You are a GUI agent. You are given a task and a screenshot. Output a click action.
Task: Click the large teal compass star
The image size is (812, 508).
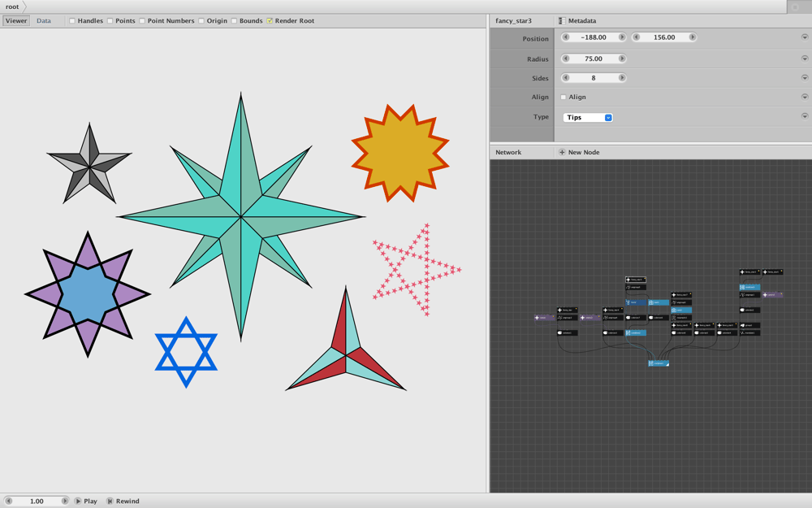(241, 217)
